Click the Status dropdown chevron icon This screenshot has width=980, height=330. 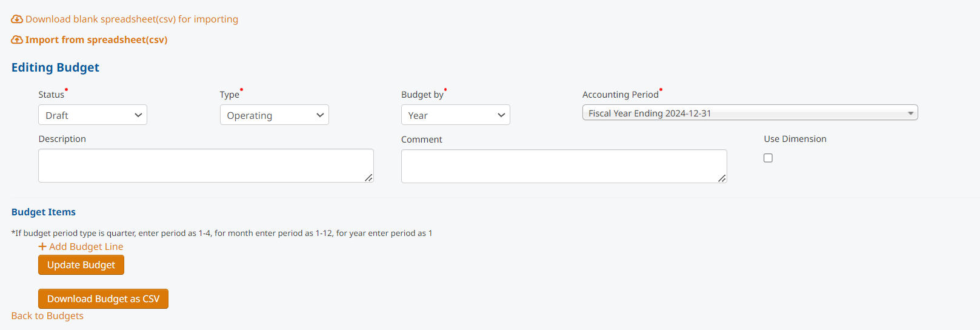[138, 115]
